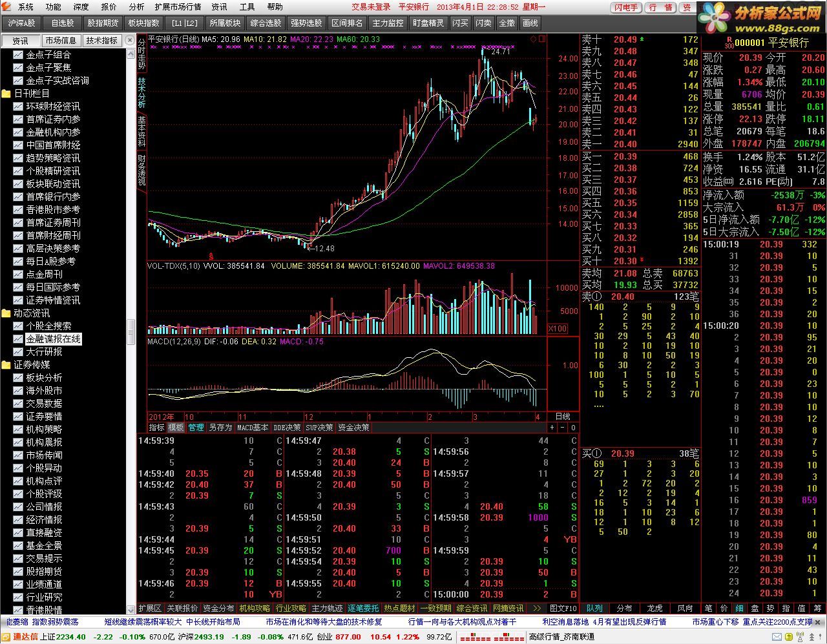This screenshot has width=827, height=644.
Task: Click the 自选股 toolbar button
Action: tap(63, 23)
